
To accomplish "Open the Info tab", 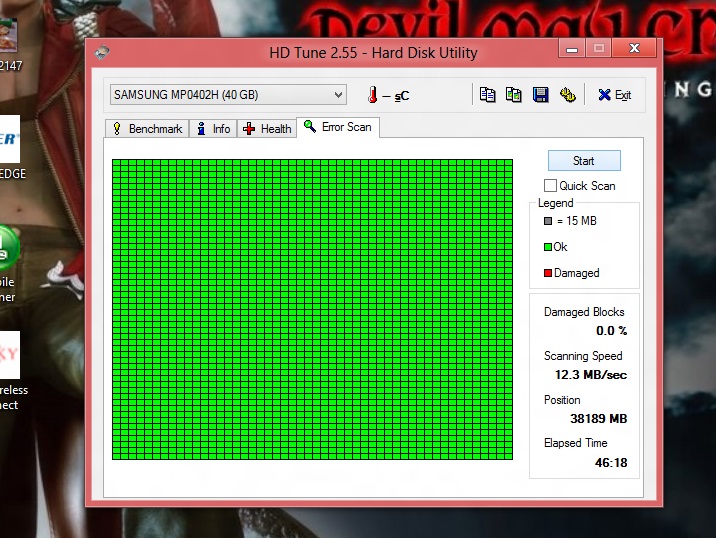I will 213,129.
